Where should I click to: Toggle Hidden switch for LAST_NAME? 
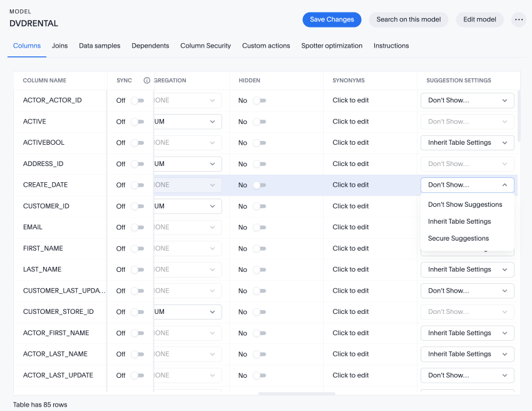tap(260, 269)
